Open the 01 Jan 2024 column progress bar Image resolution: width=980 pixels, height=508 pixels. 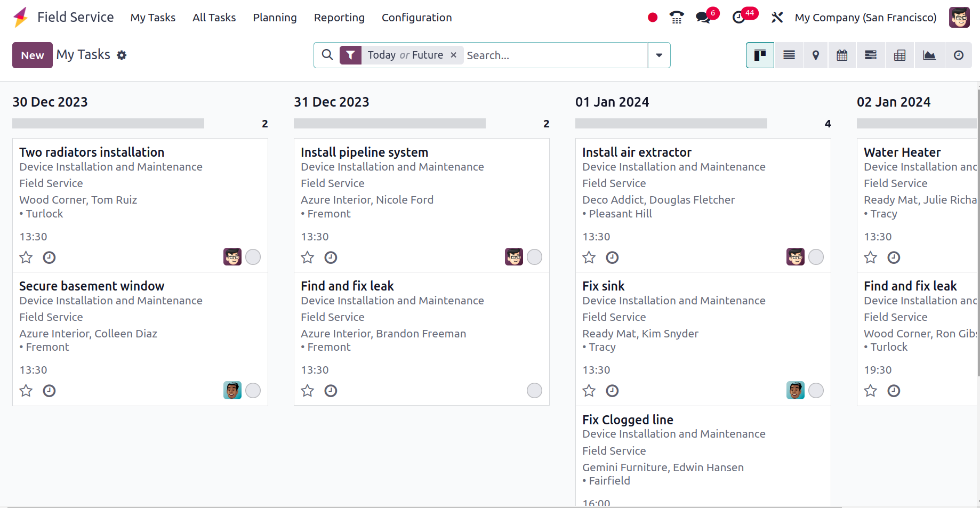tap(671, 123)
